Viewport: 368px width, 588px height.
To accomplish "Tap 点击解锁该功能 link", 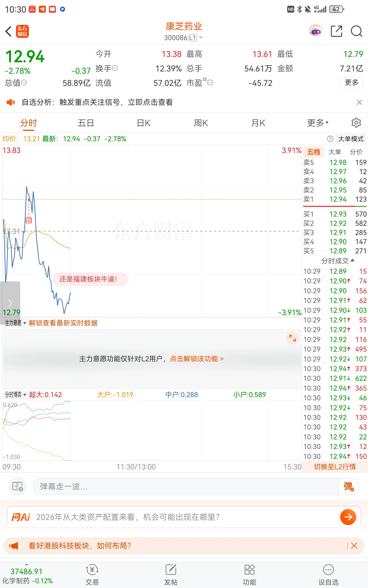I will [x=196, y=359].
